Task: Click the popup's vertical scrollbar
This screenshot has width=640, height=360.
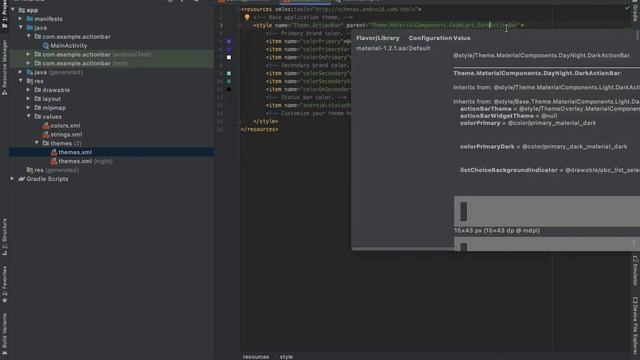Action: tap(638, 35)
